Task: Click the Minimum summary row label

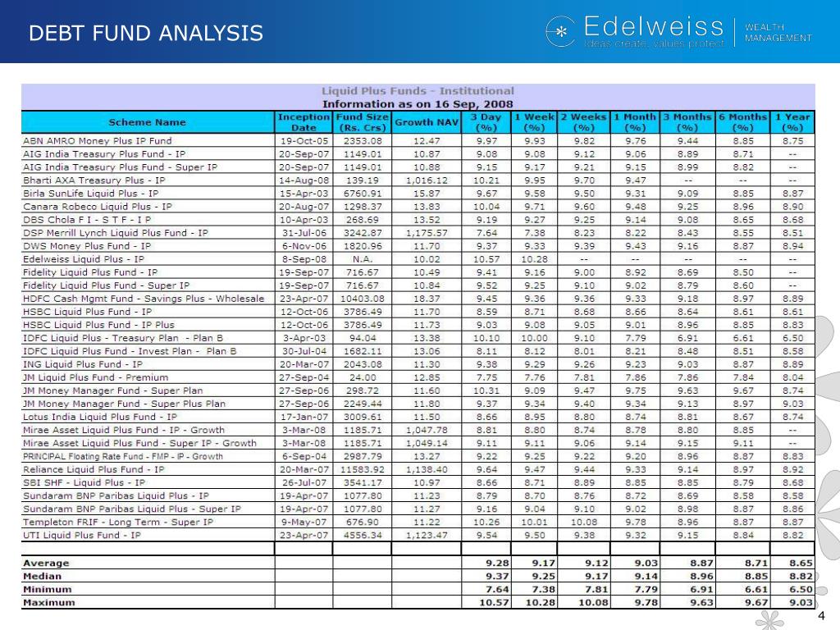Action: pyautogui.click(x=47, y=589)
